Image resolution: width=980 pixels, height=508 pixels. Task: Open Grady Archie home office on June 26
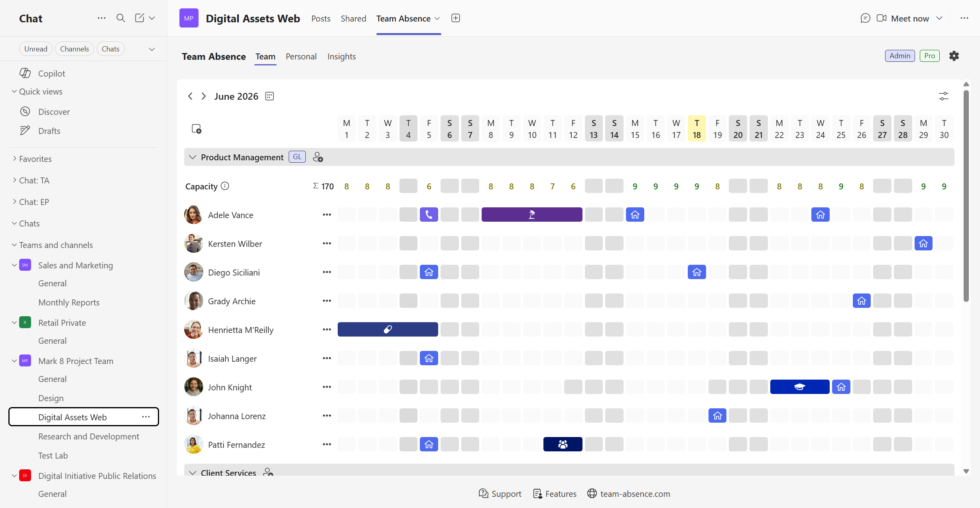pos(862,301)
